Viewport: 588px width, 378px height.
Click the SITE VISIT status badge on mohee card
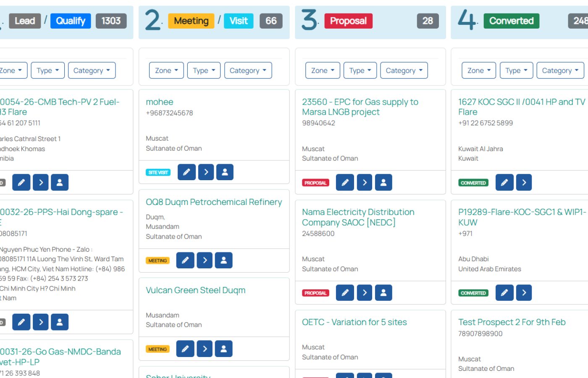coord(158,172)
